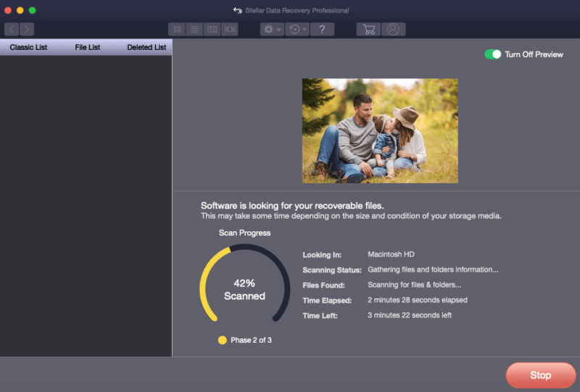Go back with the left arrow button
Viewport: 580px width, 392px height.
pos(12,29)
